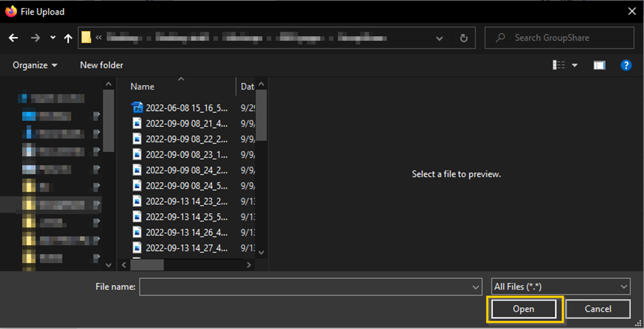This screenshot has width=644, height=329.
Task: Click the file list vertical scrollbar thumb
Action: [261, 115]
